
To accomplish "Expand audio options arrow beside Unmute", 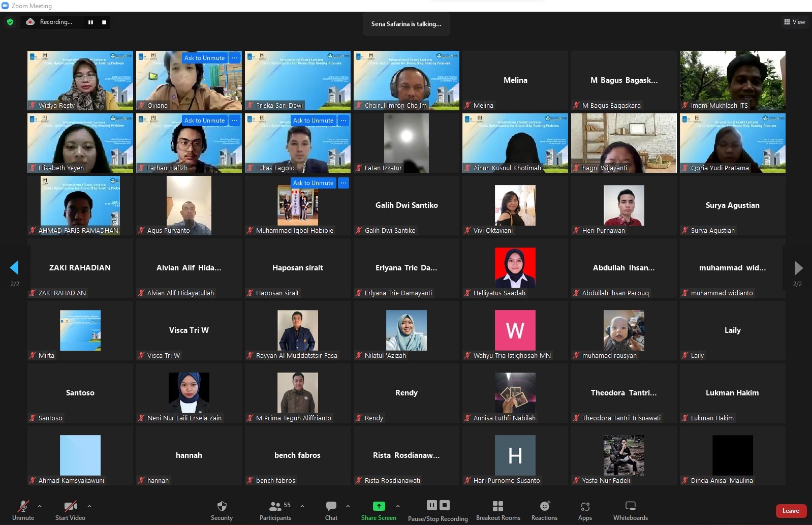I will [40, 506].
